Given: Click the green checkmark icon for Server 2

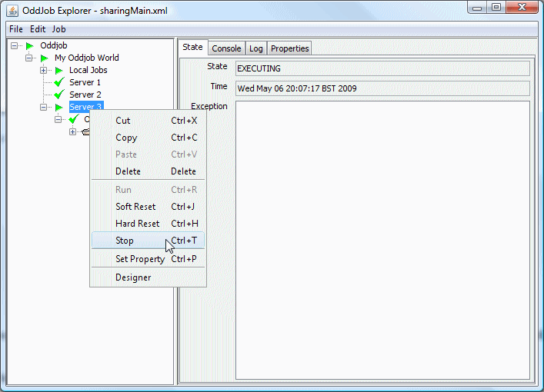Looking at the screenshot, I should pyautogui.click(x=58, y=95).
